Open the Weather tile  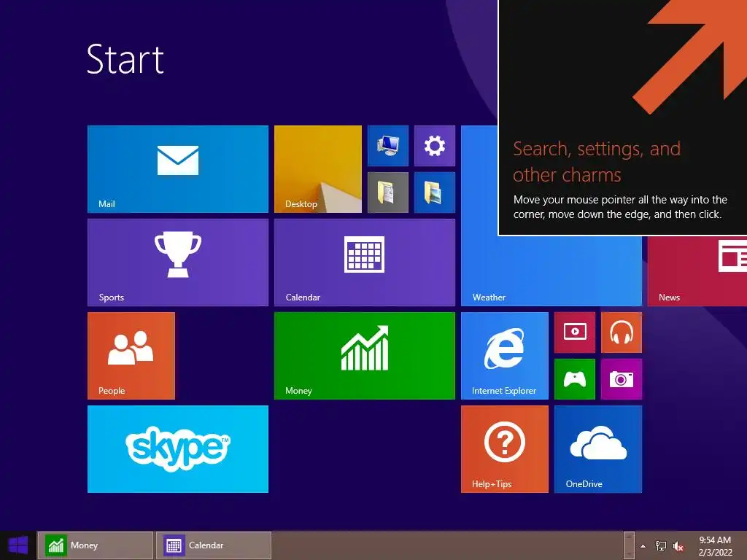[551, 271]
